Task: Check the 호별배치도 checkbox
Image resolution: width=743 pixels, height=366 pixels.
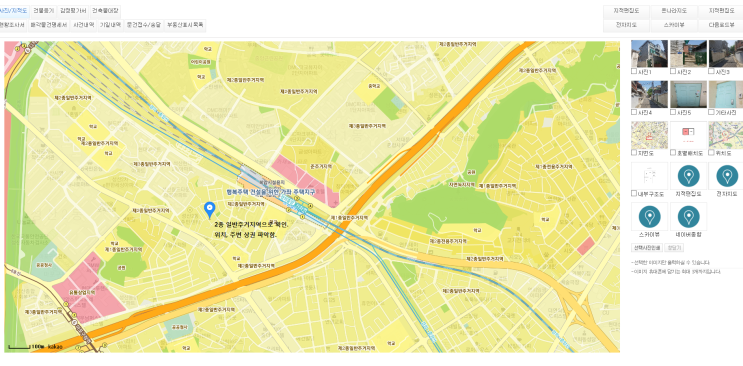Action: tap(673, 153)
